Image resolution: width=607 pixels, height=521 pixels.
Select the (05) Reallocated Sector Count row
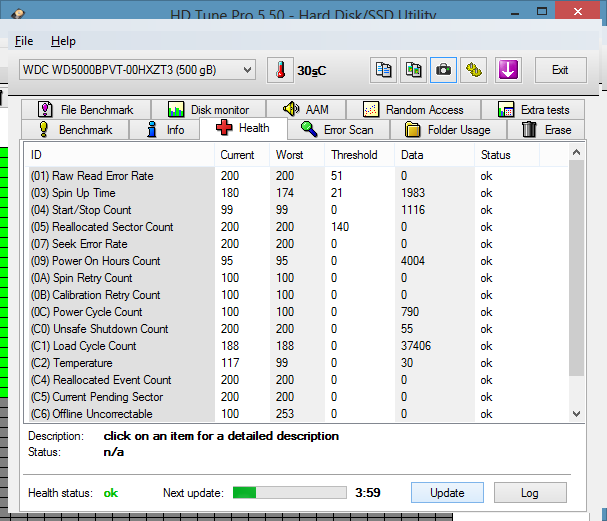pyautogui.click(x=297, y=227)
